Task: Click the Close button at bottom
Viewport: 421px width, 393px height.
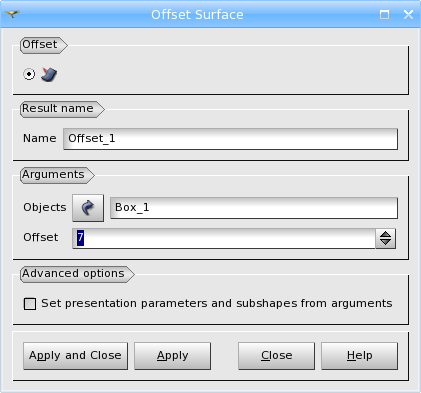Action: point(276,356)
